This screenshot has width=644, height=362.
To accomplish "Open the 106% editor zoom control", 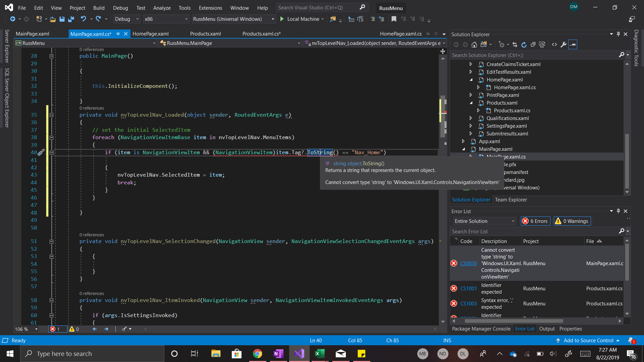I will pos(25,329).
